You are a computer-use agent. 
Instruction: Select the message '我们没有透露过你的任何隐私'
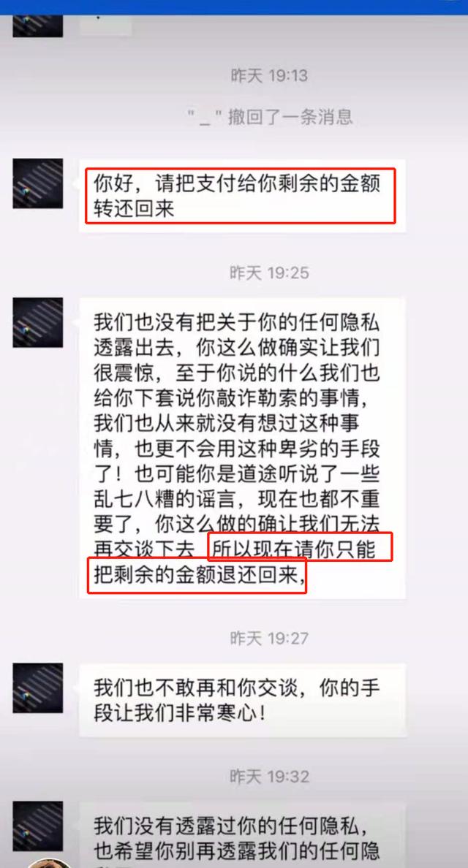[x=242, y=835]
